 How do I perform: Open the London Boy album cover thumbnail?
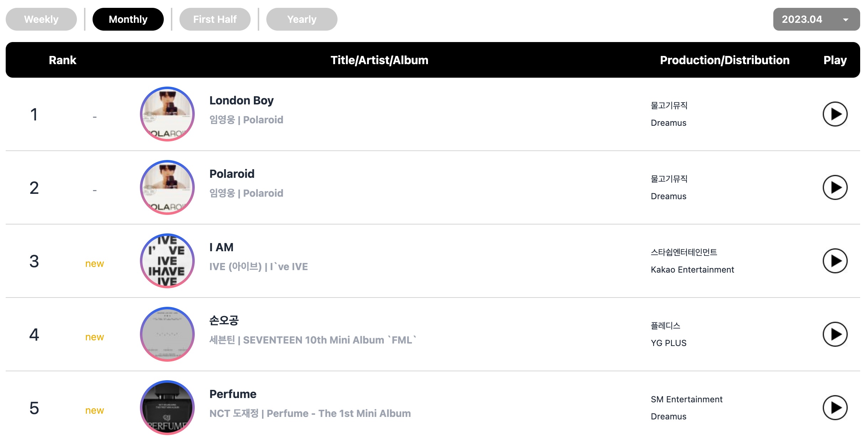point(167,114)
